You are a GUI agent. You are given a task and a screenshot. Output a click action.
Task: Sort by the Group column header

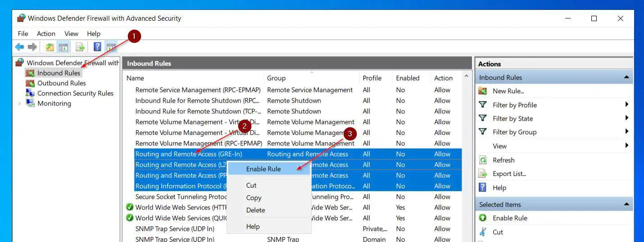pos(311,78)
